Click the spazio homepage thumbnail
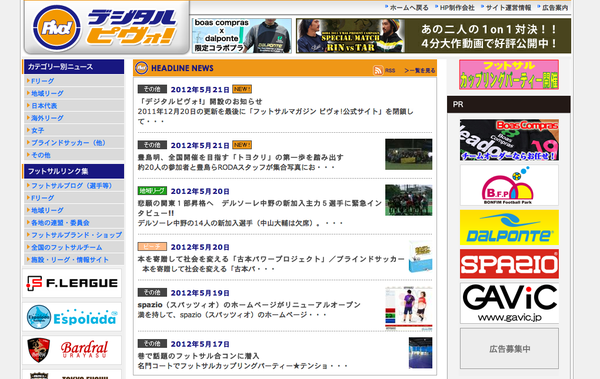600x379 pixels. (x=409, y=309)
